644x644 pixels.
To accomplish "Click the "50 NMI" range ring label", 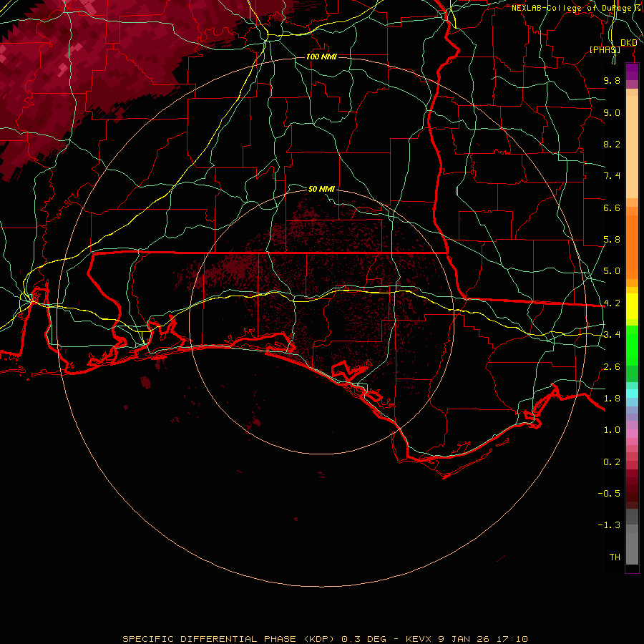I will click(321, 189).
